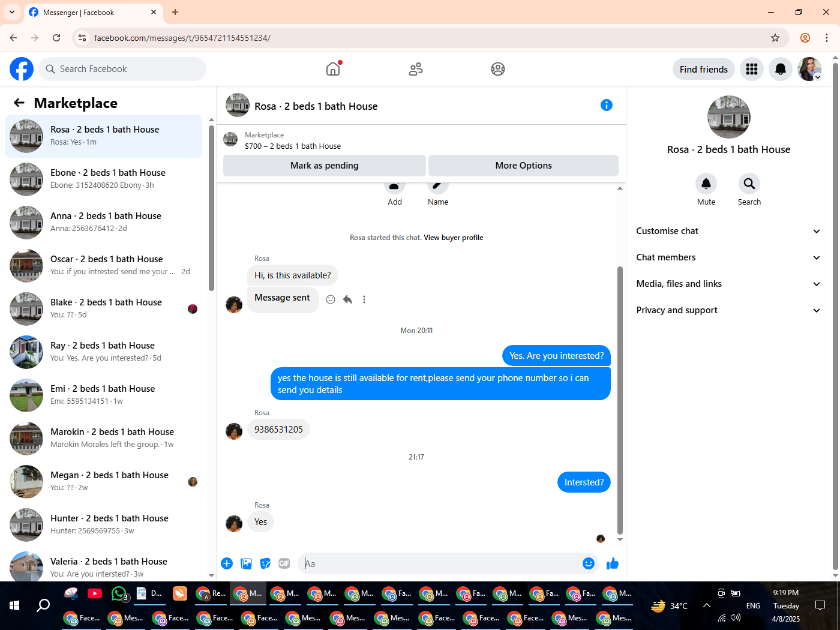Expand Media, files and links section
This screenshot has height=630, width=840.
click(x=728, y=284)
